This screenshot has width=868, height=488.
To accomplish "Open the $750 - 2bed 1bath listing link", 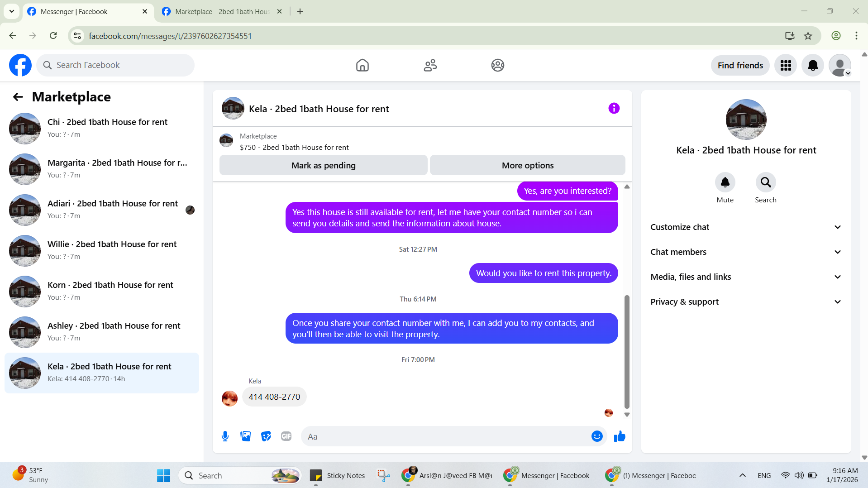I will [294, 148].
